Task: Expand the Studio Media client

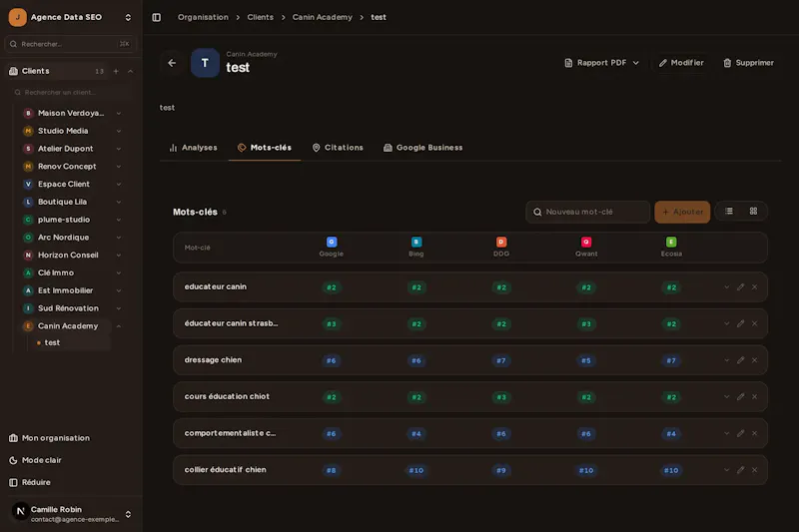Action: (119, 131)
